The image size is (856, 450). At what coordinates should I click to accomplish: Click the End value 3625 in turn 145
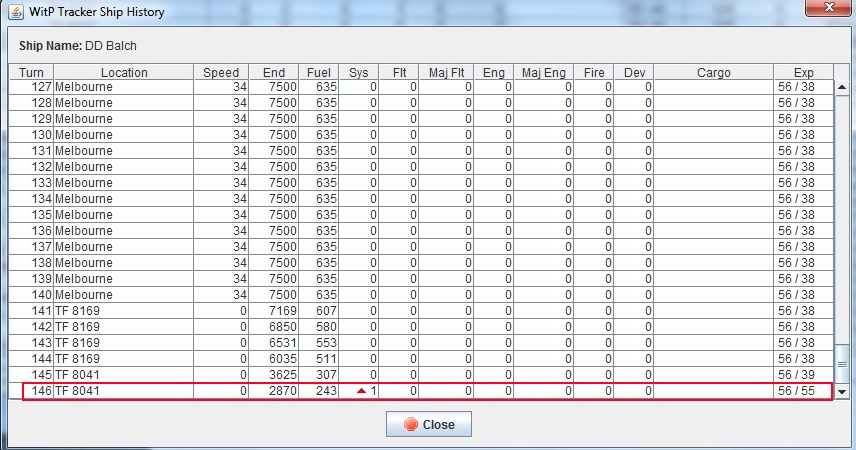coord(282,375)
